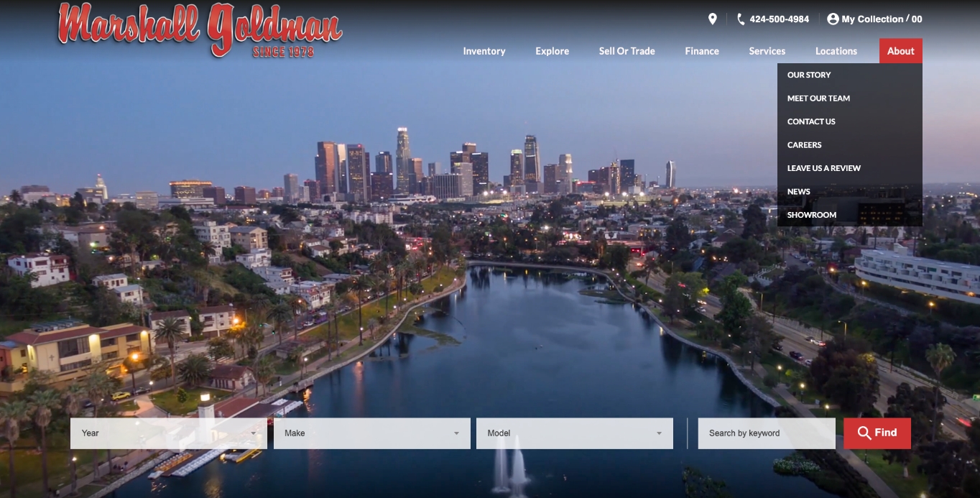980x498 pixels.
Task: Open the Explore menu
Action: coord(552,51)
